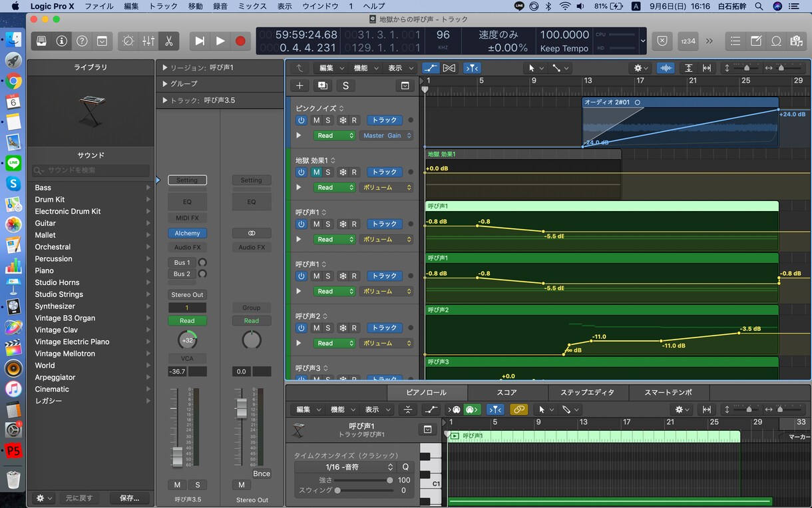The image size is (812, 508).
Task: Click the 呼び声3.5 channel volume fader
Action: (x=177, y=456)
